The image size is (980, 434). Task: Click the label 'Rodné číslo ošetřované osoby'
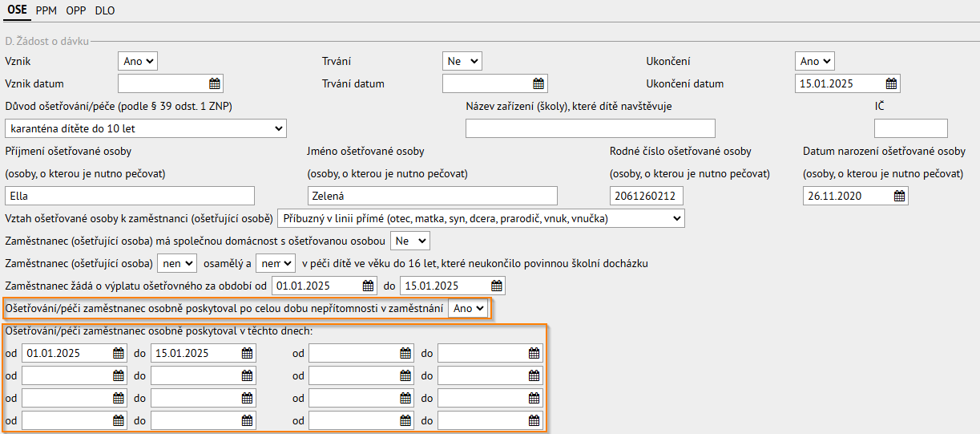point(680,151)
